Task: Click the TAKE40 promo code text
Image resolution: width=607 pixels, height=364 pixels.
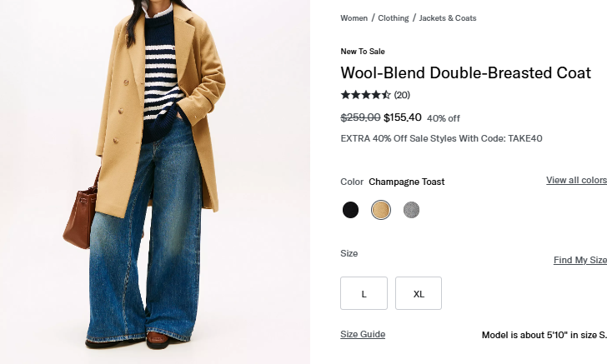Action: [x=524, y=138]
